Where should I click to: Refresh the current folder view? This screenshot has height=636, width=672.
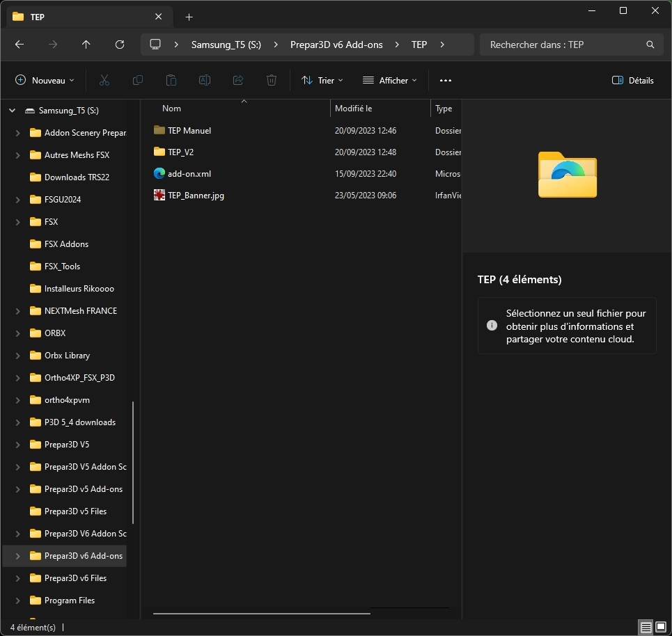tap(120, 45)
